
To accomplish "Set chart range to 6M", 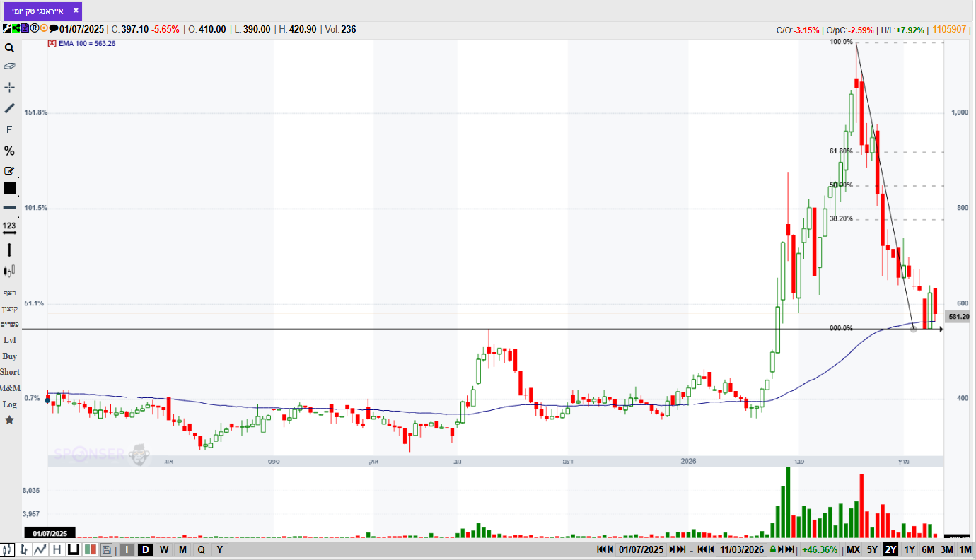I will click(928, 549).
